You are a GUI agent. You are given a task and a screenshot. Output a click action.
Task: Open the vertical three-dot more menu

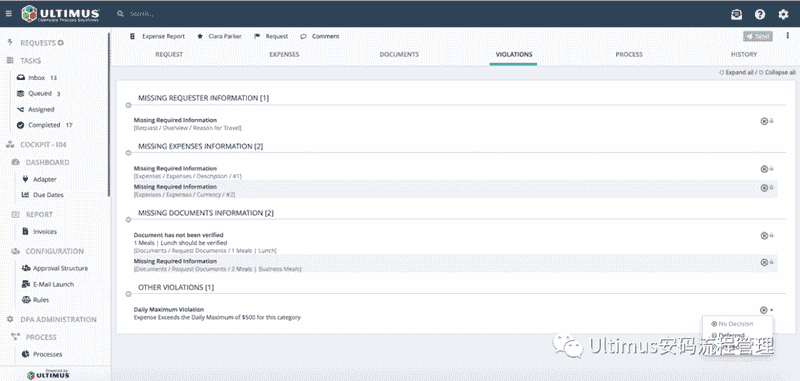tap(788, 36)
